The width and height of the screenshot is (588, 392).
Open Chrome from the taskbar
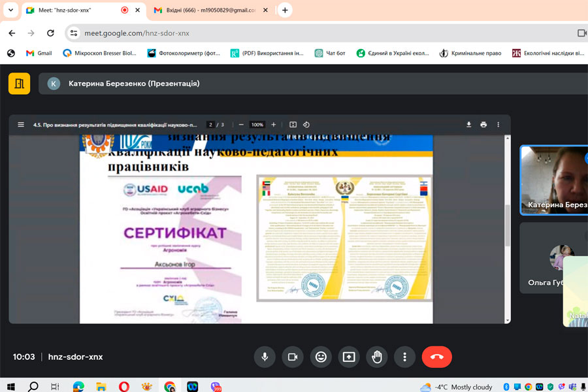169,386
